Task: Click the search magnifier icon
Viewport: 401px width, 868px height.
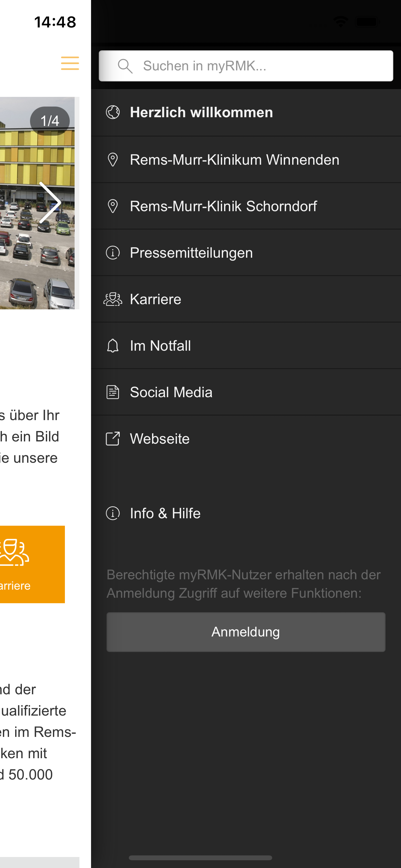Action: click(x=125, y=66)
